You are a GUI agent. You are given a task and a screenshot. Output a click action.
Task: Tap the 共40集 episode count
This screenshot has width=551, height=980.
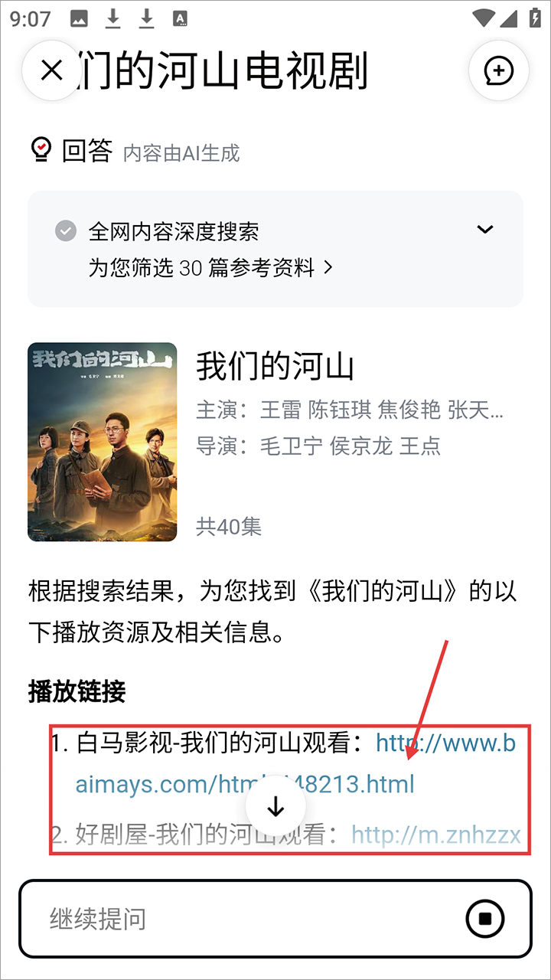point(230,527)
